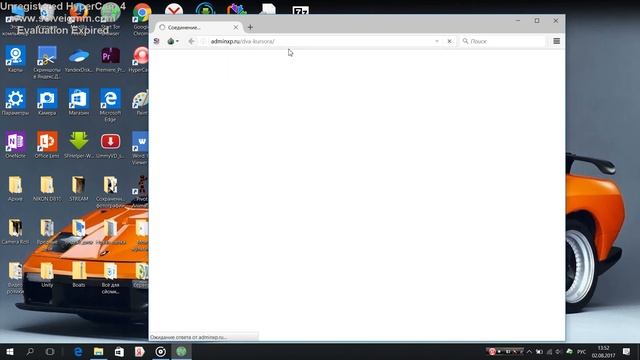The height and width of the screenshot is (360, 640).
Task: Open the Action Center notifications icon
Action: 626,351
